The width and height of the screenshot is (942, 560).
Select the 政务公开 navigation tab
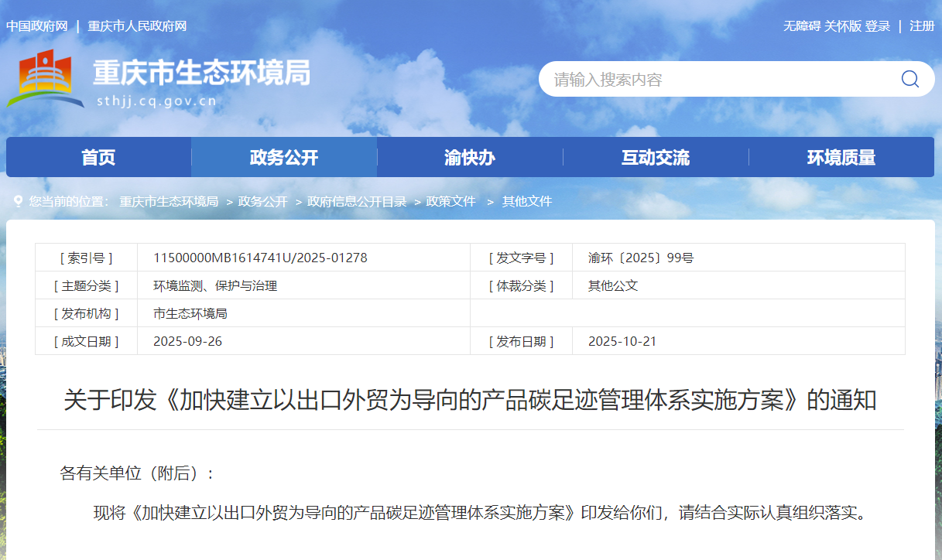[284, 158]
